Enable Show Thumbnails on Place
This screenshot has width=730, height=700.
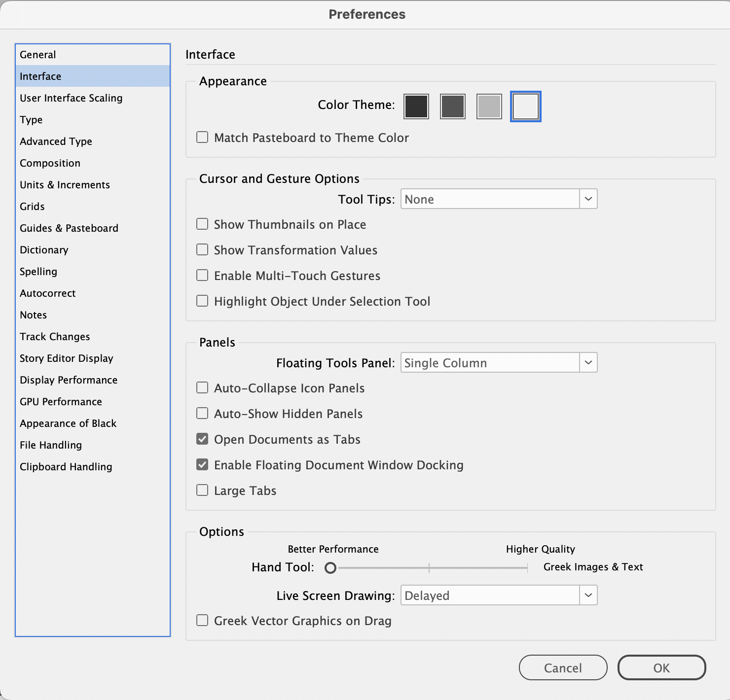[x=202, y=224]
